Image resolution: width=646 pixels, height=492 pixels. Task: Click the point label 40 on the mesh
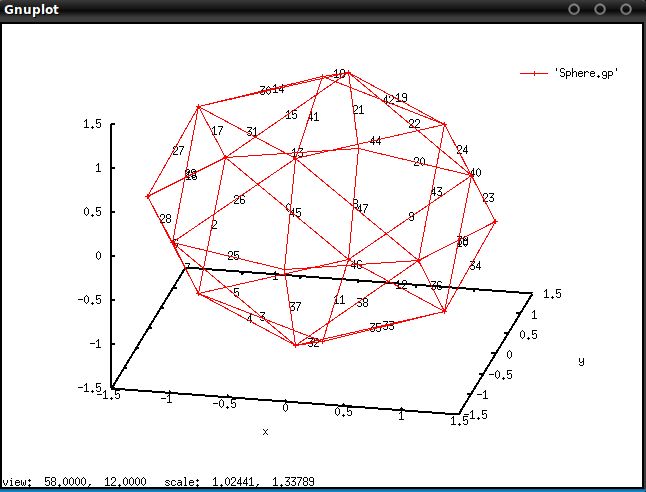[475, 173]
